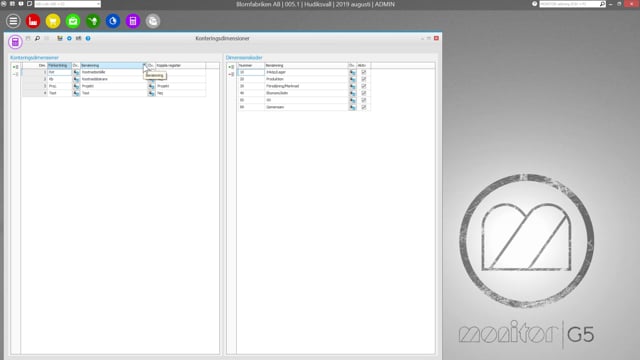
Task: Select the Koppla register cell 'Nej'
Action: coord(180,93)
